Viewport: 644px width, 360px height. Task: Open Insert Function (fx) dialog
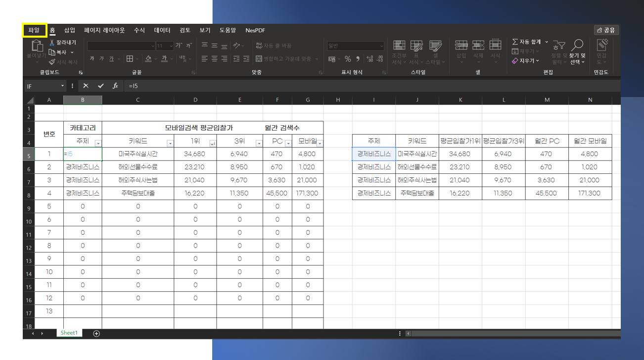point(115,86)
